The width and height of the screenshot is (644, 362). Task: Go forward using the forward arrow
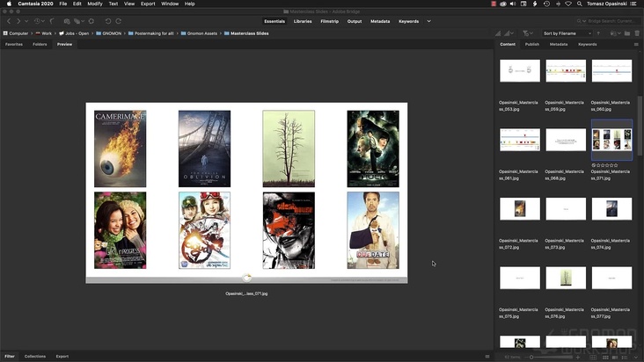(18, 21)
